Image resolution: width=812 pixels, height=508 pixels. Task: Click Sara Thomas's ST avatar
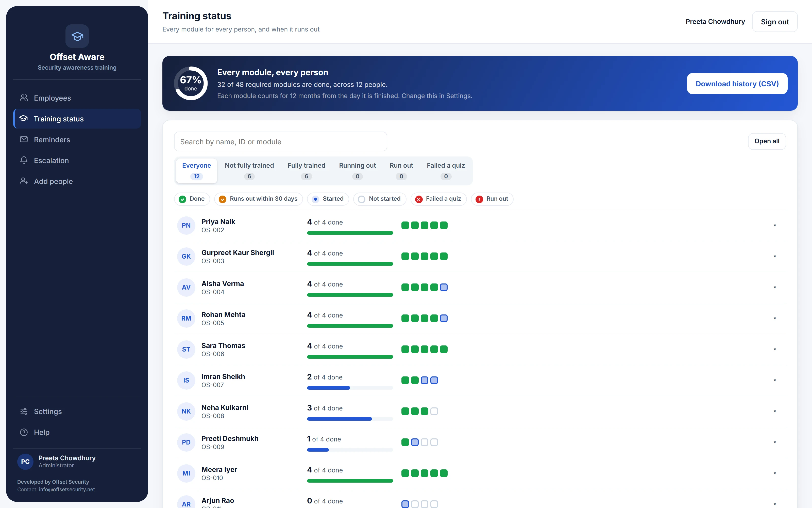[x=186, y=349]
